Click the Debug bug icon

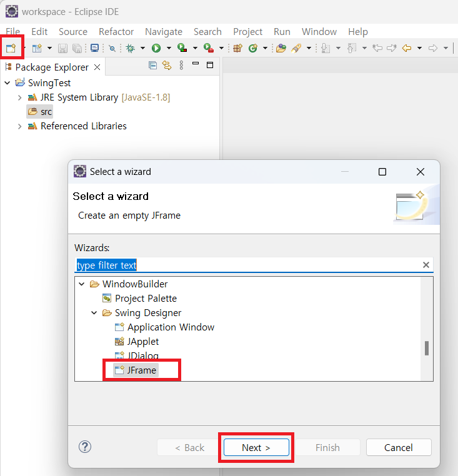pos(131,48)
